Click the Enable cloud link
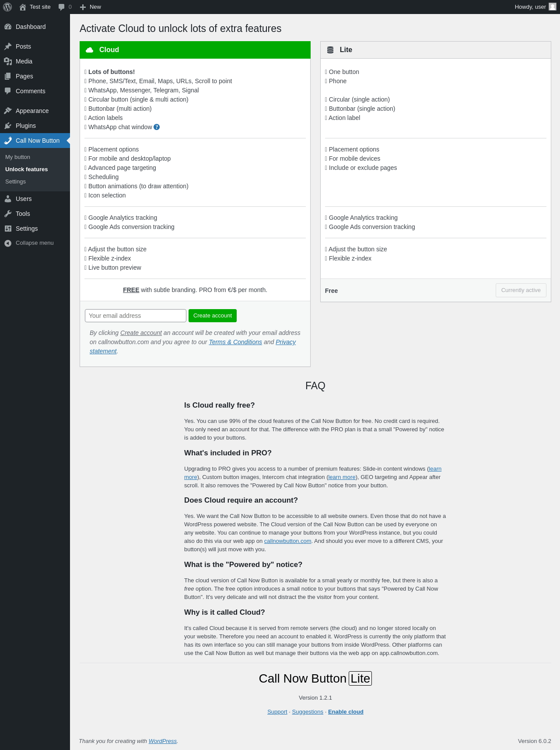The height and width of the screenshot is (750, 560). coord(346,712)
